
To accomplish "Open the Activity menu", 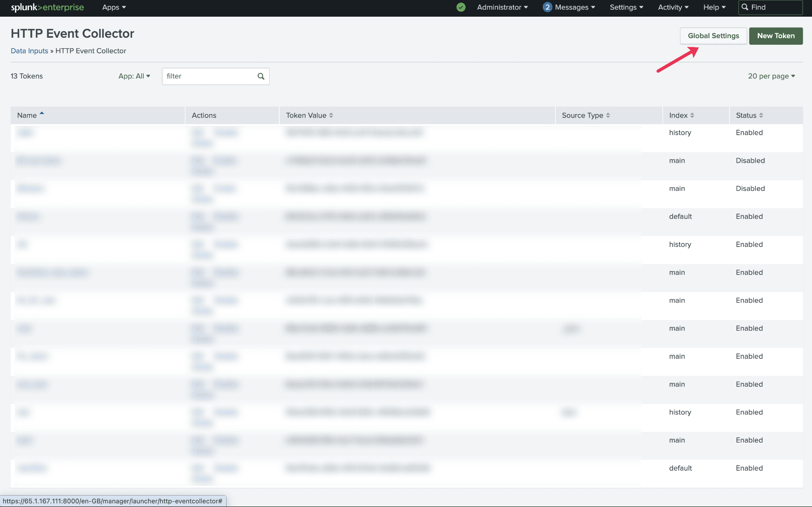I will click(673, 7).
